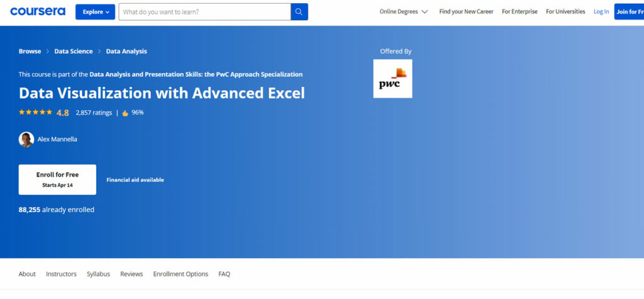This screenshot has height=299, width=644.
Task: Open the PwC Approach Specialization link
Action: pos(196,74)
